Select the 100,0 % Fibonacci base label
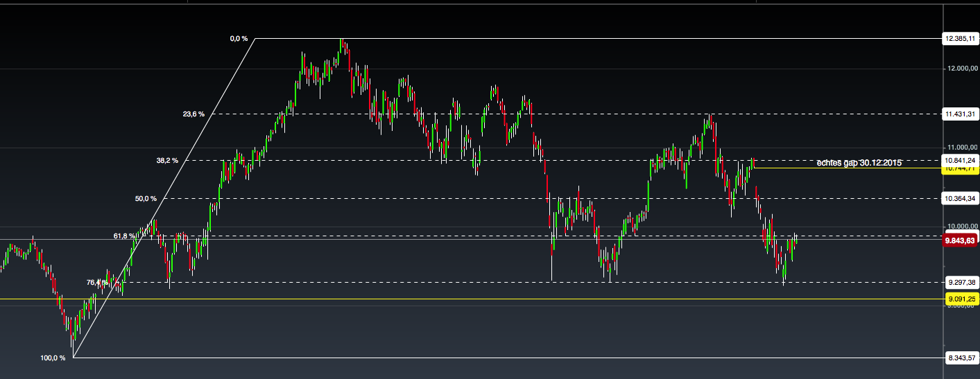980x379 pixels. tap(53, 358)
